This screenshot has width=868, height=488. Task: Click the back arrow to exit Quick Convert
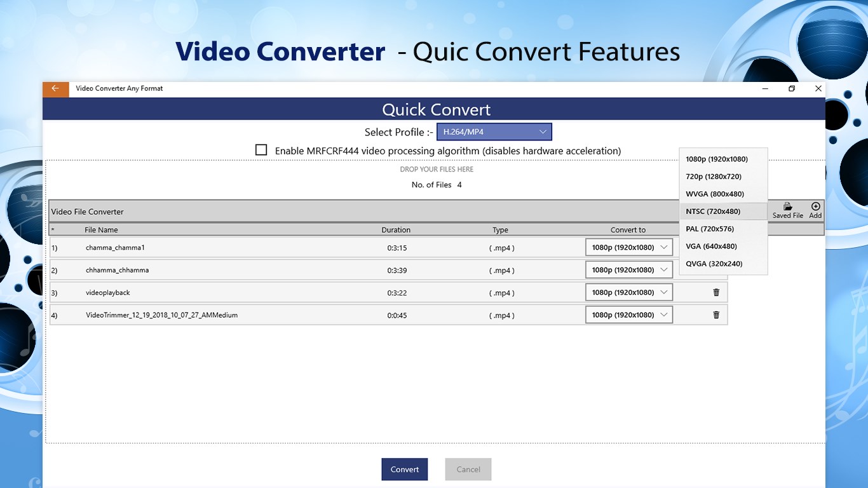[x=55, y=89]
